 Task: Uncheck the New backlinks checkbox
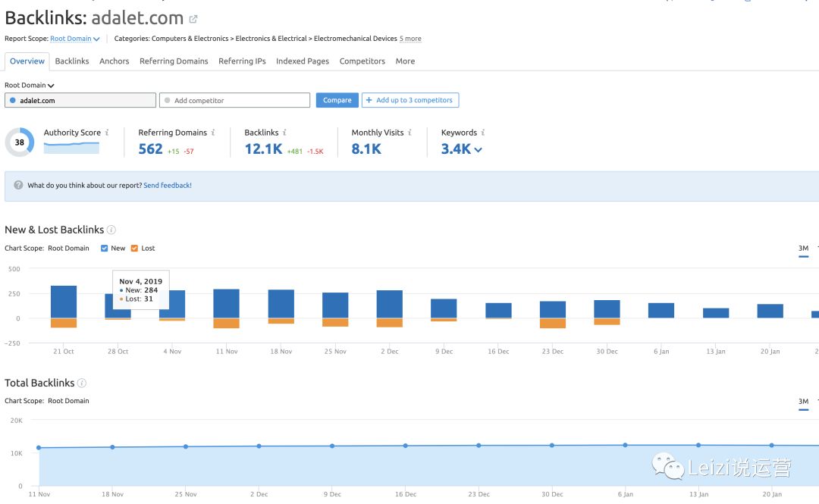pos(105,248)
